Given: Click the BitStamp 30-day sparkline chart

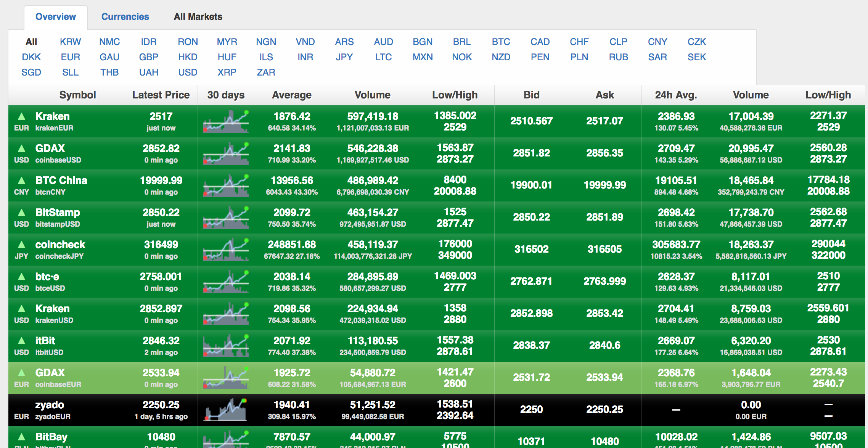Looking at the screenshot, I should click(x=226, y=218).
